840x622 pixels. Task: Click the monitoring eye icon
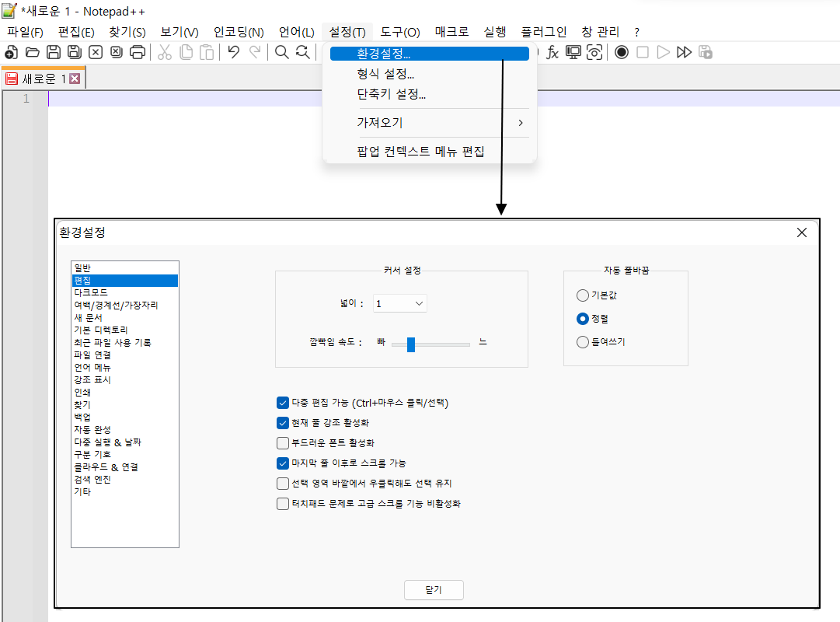point(594,52)
